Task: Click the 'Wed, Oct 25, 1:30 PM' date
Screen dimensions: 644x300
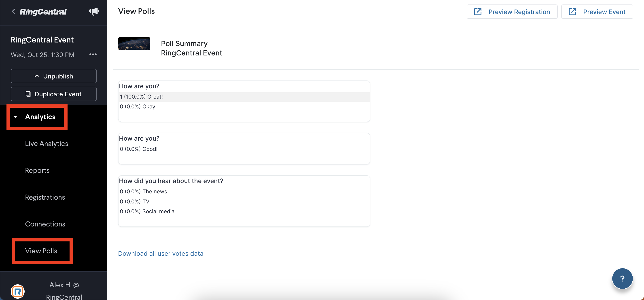Action: (42, 55)
